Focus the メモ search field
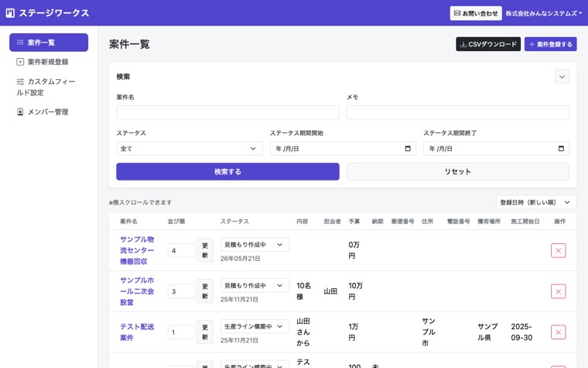Viewport: 588px width, 368px height. 458,112
